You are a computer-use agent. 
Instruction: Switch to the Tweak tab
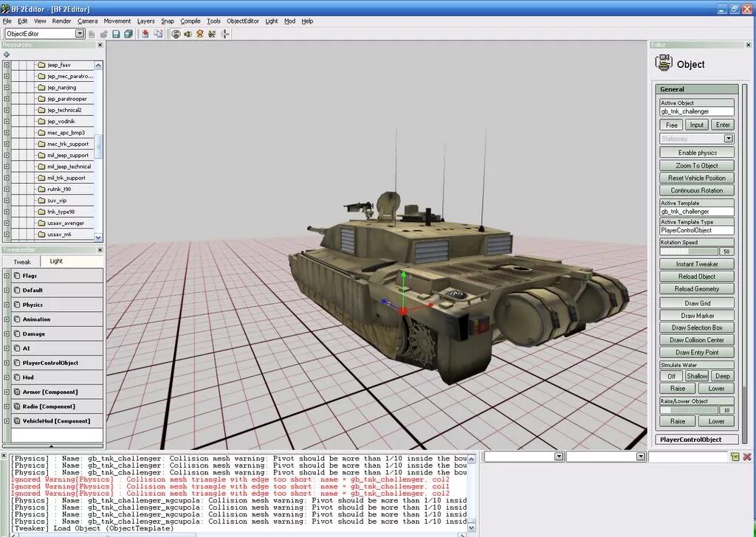[x=21, y=262]
